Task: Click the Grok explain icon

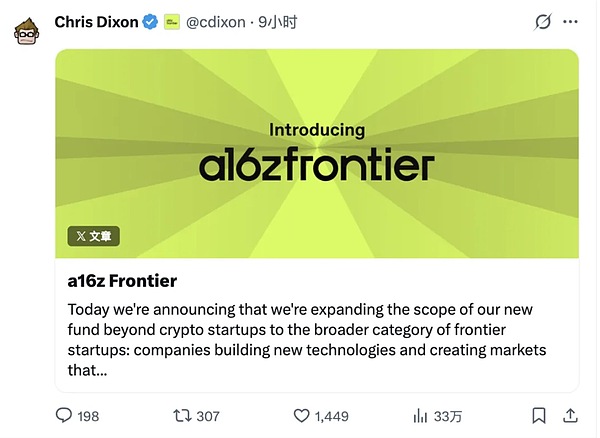Action: [x=543, y=22]
